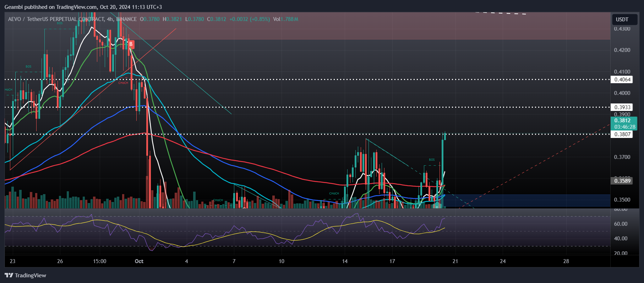Image resolution: width=644 pixels, height=283 pixels.
Task: Click the 0.4100 price axis tick
Action: (x=622, y=72)
